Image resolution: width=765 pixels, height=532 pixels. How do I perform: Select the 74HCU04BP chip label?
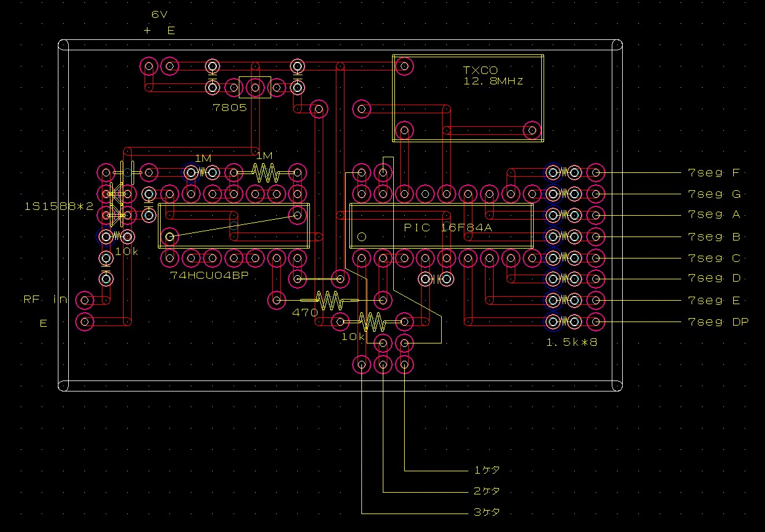209,276
